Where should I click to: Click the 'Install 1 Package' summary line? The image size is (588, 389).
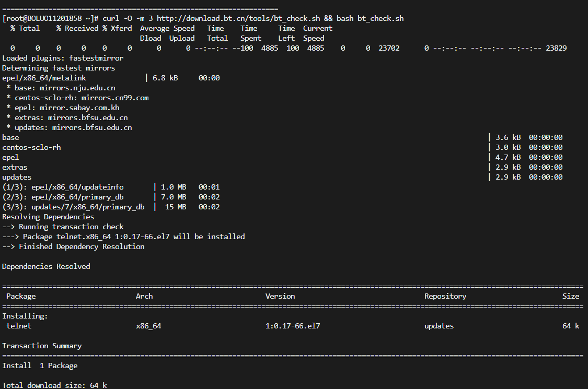tap(40, 366)
